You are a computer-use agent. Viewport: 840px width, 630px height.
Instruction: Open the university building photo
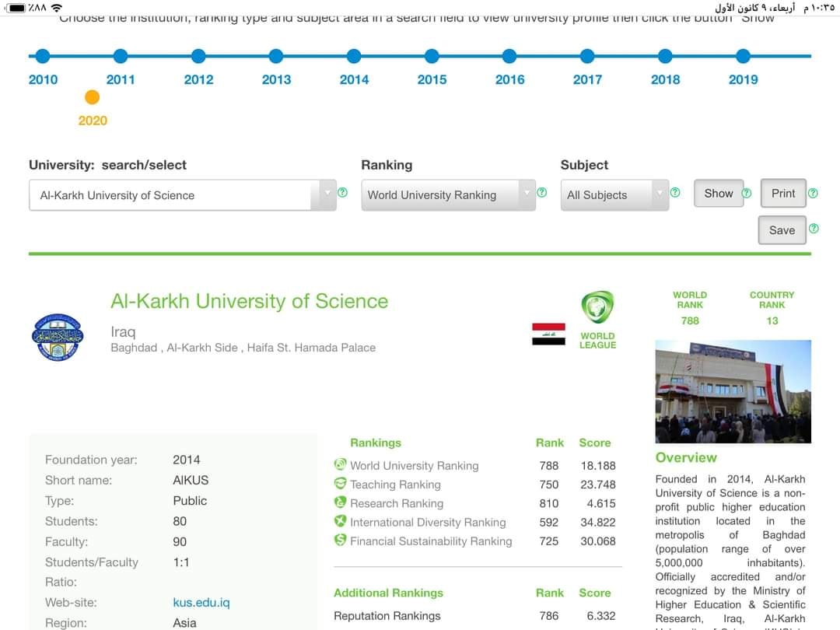(x=733, y=391)
